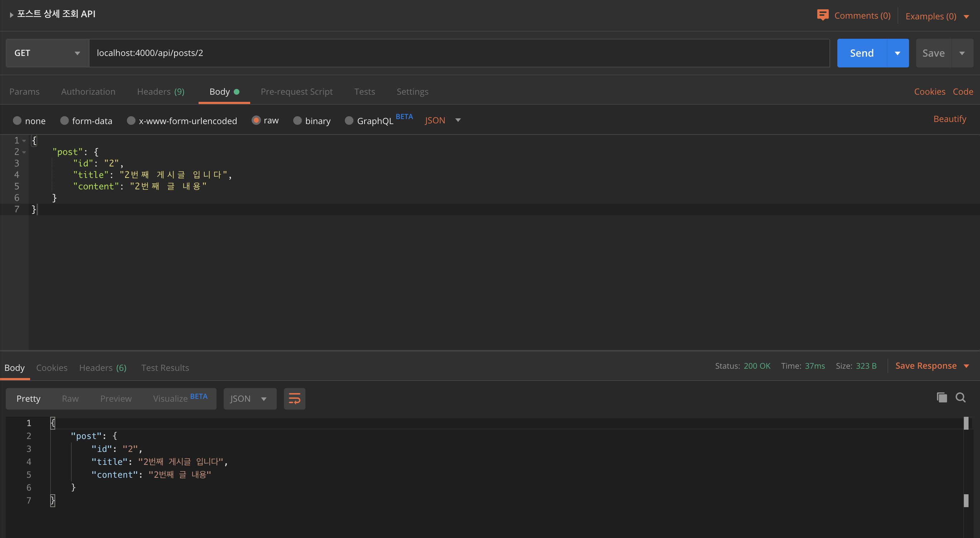Open the Code snippet link
The width and height of the screenshot is (980, 538).
tap(963, 91)
